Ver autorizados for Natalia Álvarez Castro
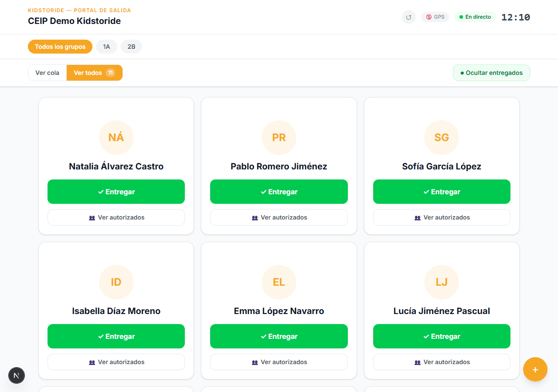Screen dimensions: 558x392 116,217
